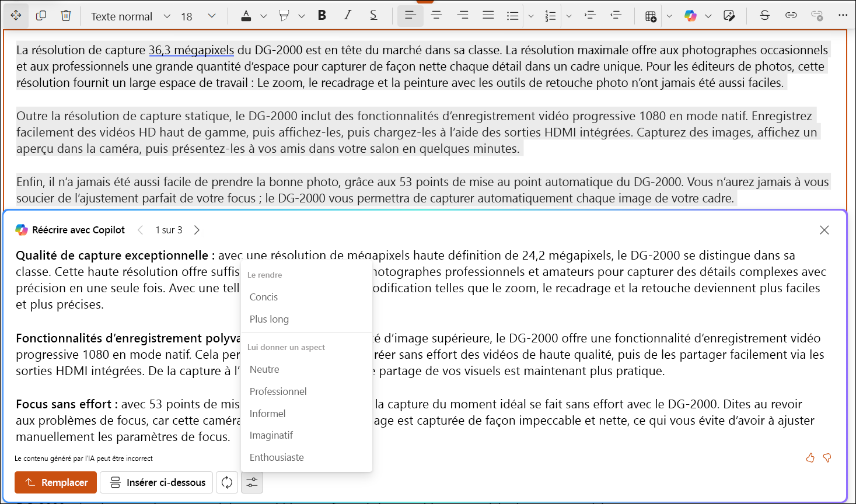Open the font size 18 dropdown
Viewport: 856px width, 504px height.
tap(198, 16)
